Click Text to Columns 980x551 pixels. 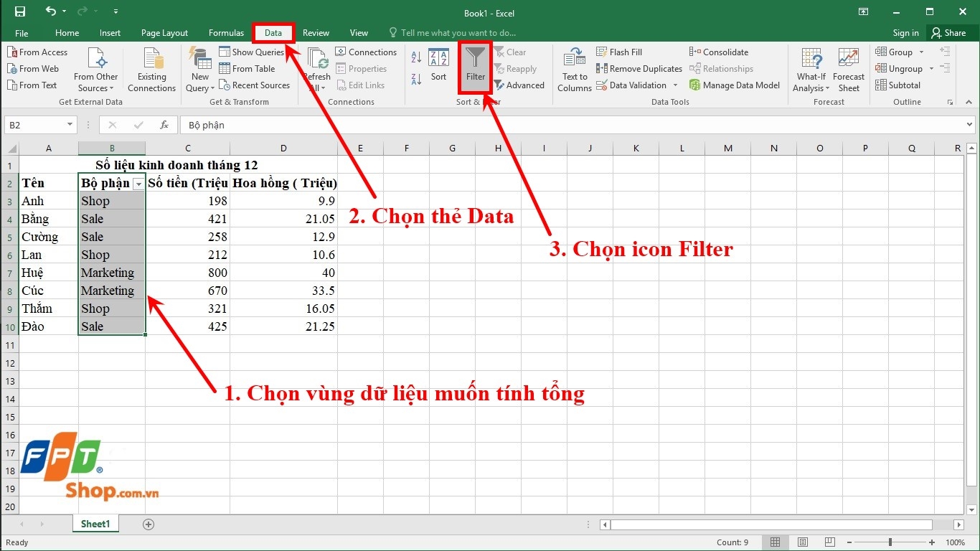[x=575, y=70]
